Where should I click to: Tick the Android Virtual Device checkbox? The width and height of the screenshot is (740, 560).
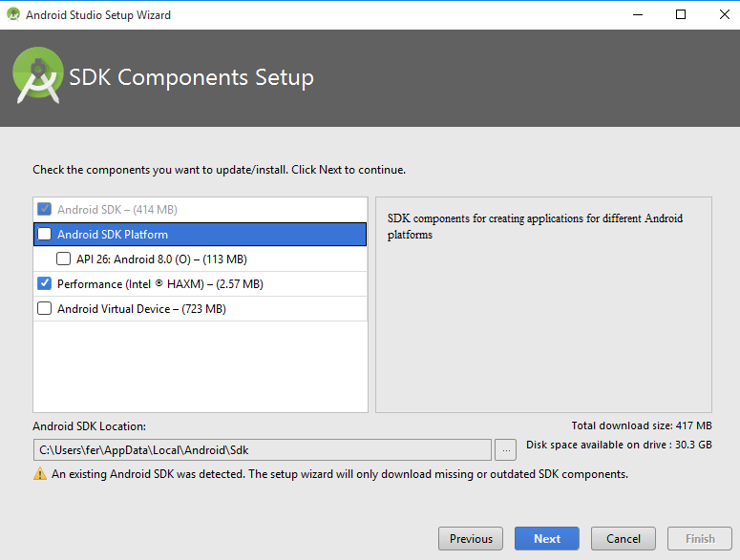pyautogui.click(x=44, y=308)
